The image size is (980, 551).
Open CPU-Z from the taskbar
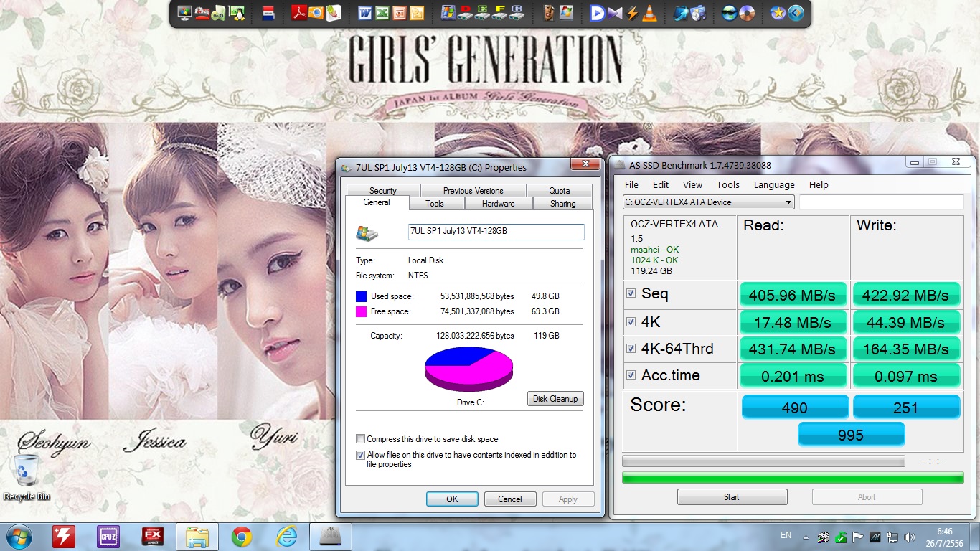pos(108,537)
